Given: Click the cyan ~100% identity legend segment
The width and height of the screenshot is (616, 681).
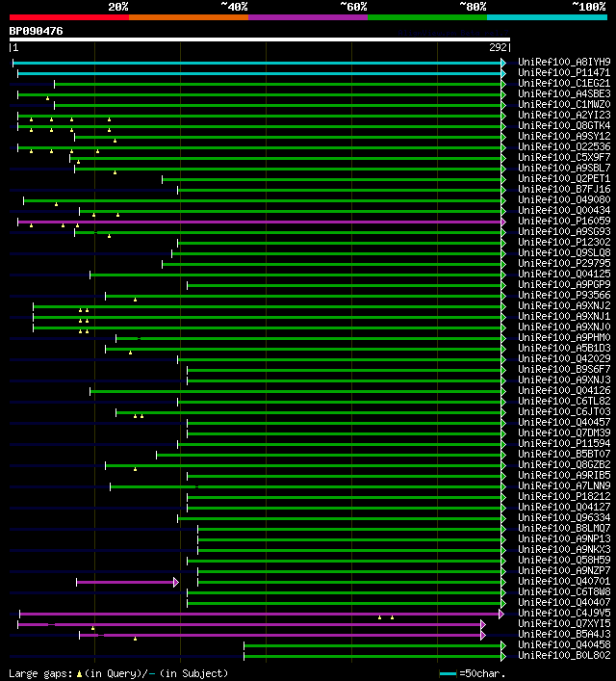Looking at the screenshot, I should [x=547, y=17].
